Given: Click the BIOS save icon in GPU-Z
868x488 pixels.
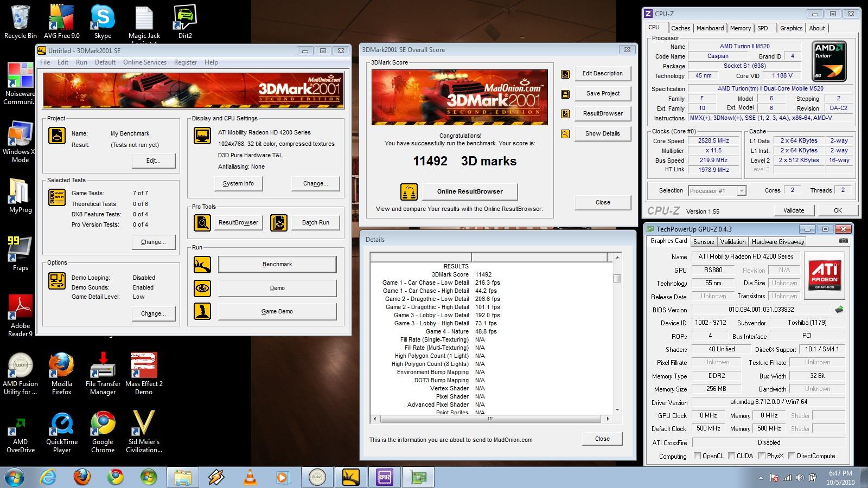Looking at the screenshot, I should [839, 310].
